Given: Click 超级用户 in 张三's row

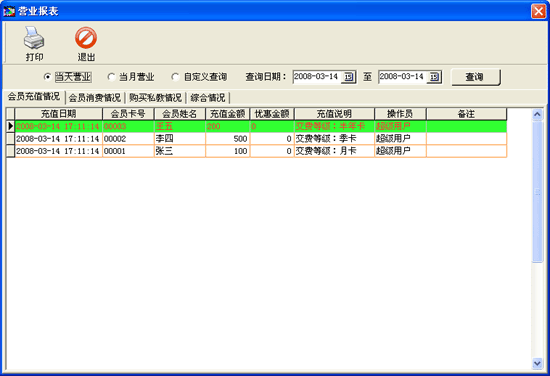Looking at the screenshot, I should 401,151.
